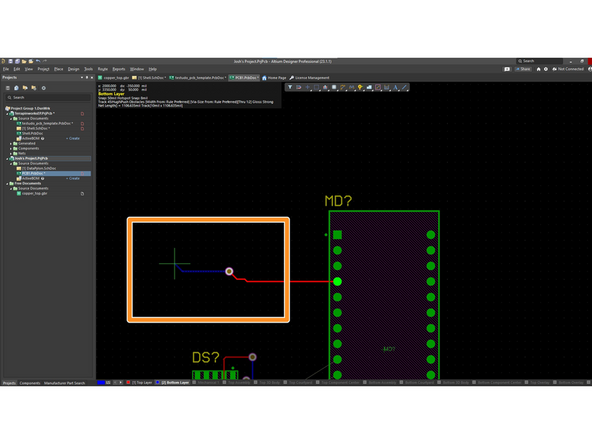Click Create link beside the first ActiveBOM
592x444 pixels.
(x=73, y=139)
